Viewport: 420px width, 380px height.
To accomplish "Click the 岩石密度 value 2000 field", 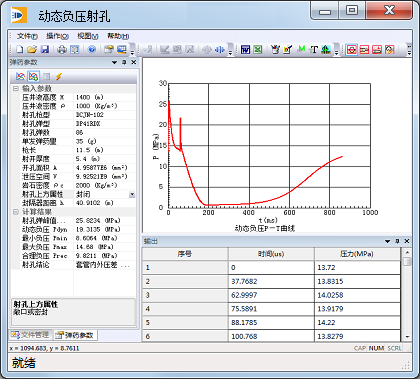I will click(x=104, y=185).
